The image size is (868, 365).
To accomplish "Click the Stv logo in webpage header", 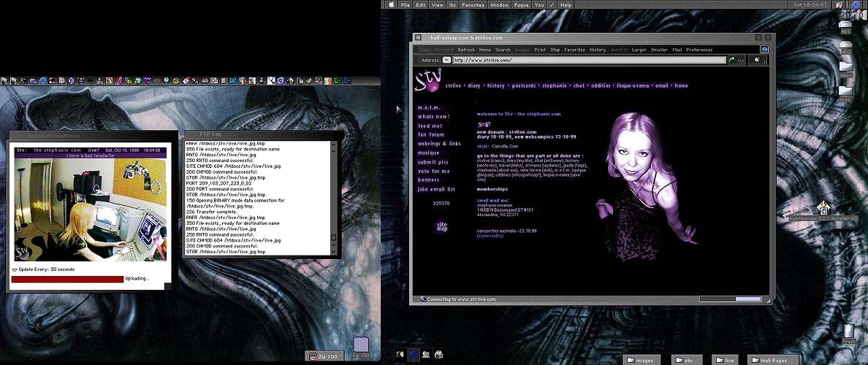I will 427,79.
